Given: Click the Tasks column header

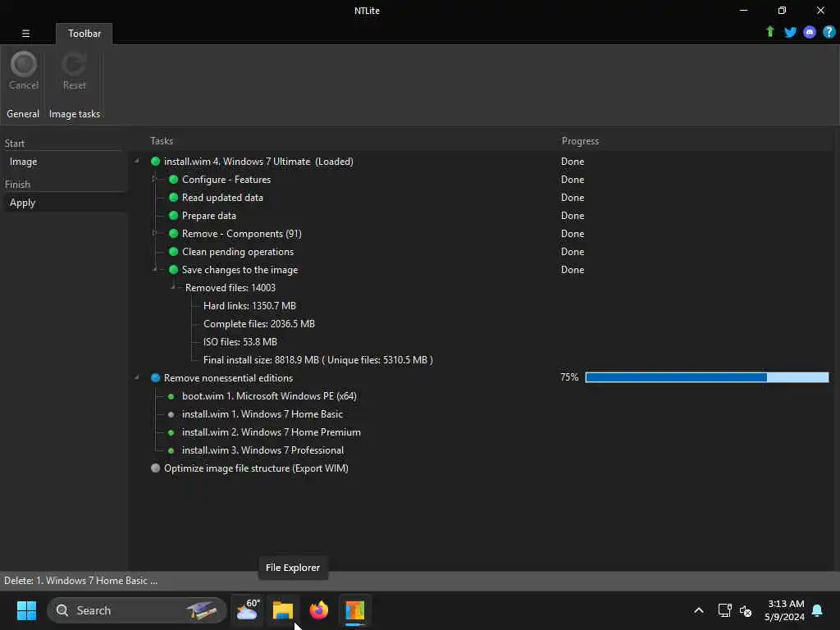Looking at the screenshot, I should [162, 141].
